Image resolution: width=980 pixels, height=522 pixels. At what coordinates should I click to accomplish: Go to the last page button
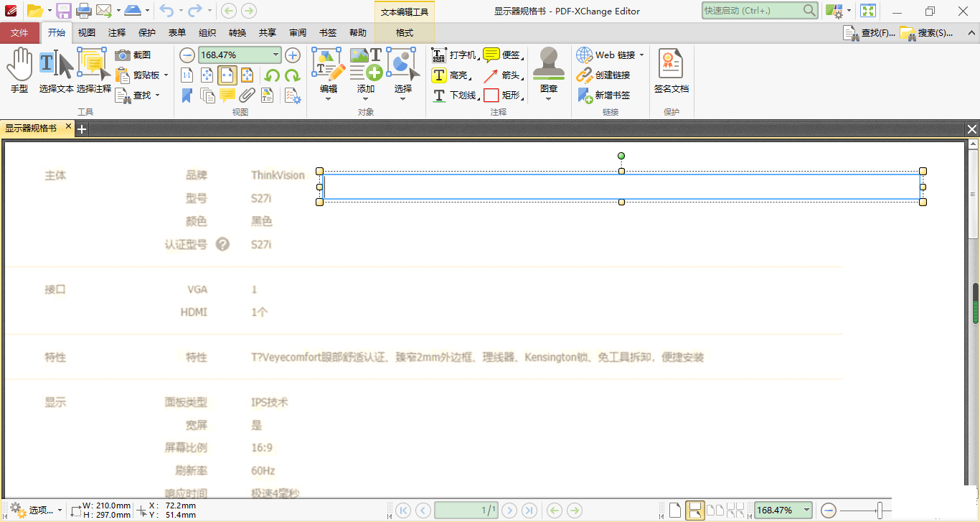pos(529,511)
